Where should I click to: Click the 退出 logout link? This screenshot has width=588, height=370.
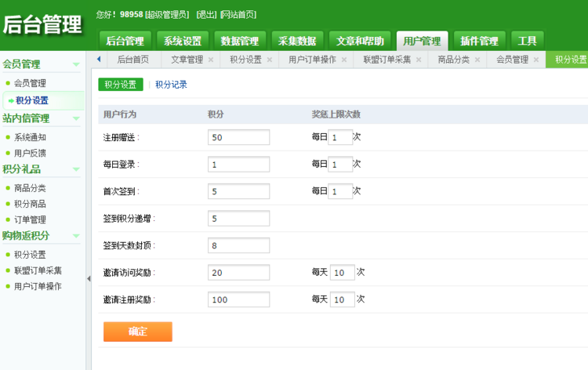click(207, 15)
